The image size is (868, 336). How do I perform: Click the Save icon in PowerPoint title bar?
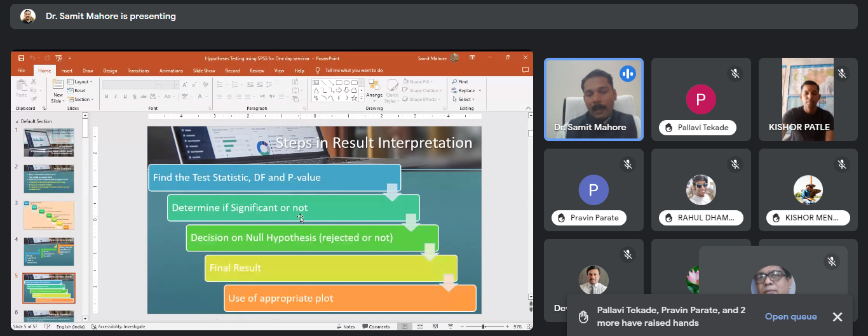coord(22,58)
